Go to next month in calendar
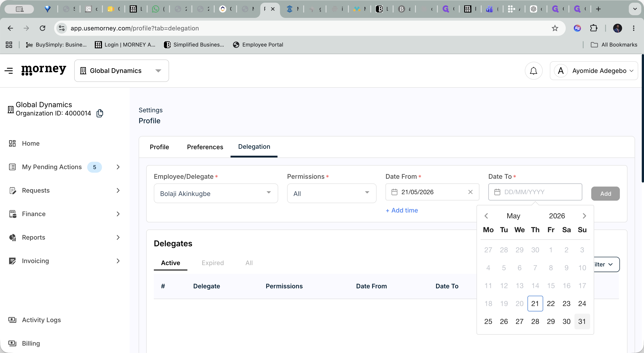644x353 pixels. pos(584,216)
